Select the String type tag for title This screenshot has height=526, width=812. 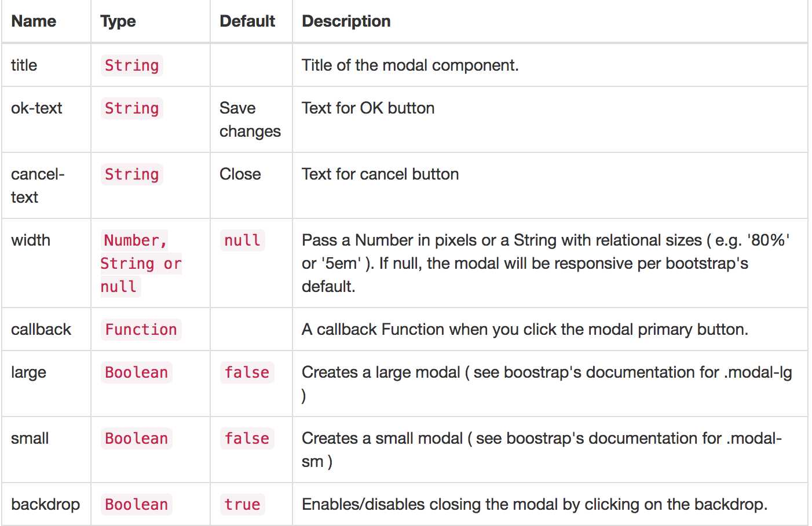point(131,65)
